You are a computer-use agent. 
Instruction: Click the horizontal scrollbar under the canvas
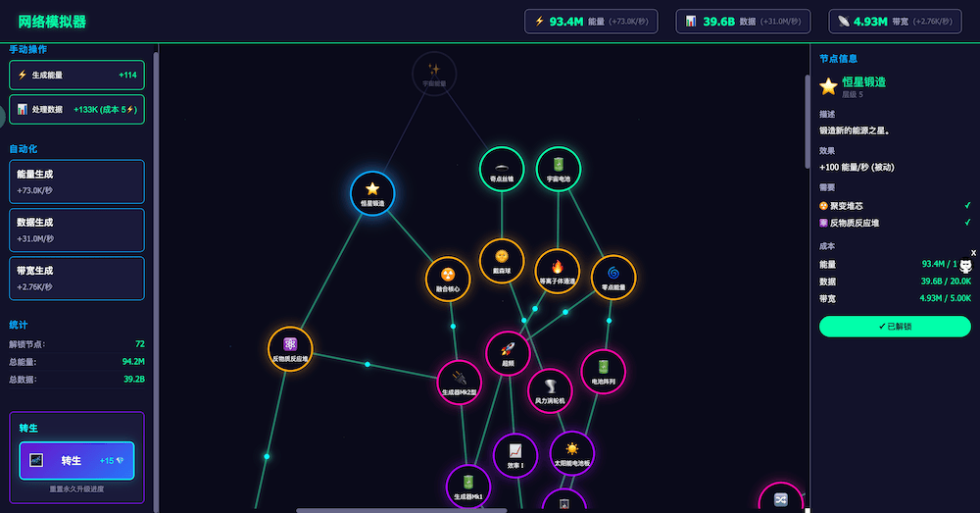[402, 510]
